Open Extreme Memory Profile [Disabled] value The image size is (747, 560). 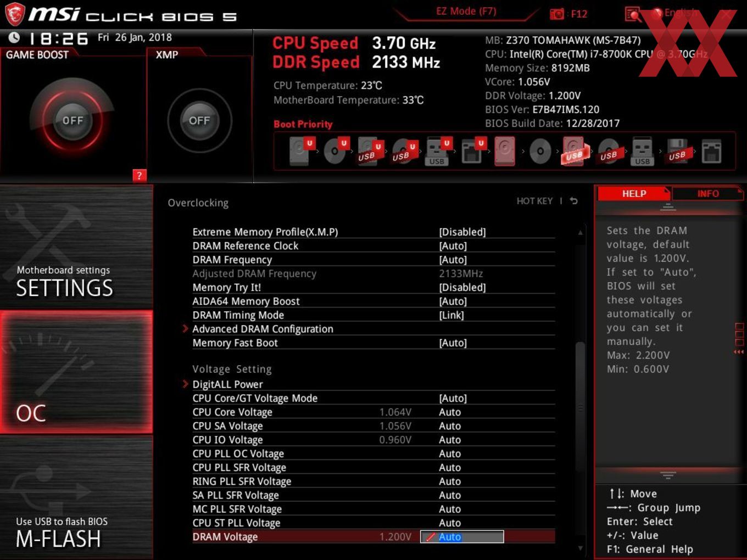[462, 232]
